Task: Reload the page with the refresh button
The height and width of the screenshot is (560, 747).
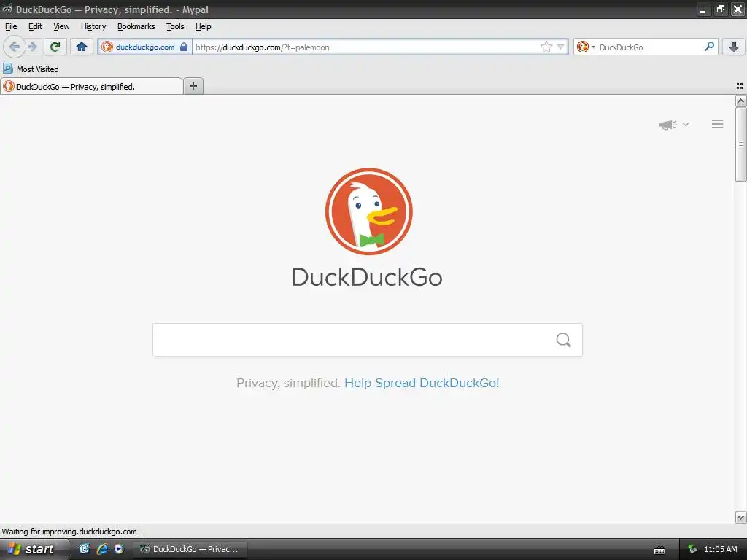Action: pos(55,47)
